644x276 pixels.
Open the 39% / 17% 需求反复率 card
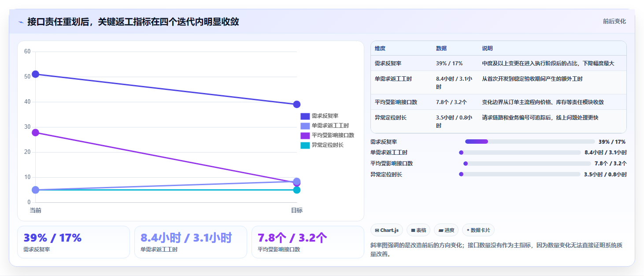(74, 242)
